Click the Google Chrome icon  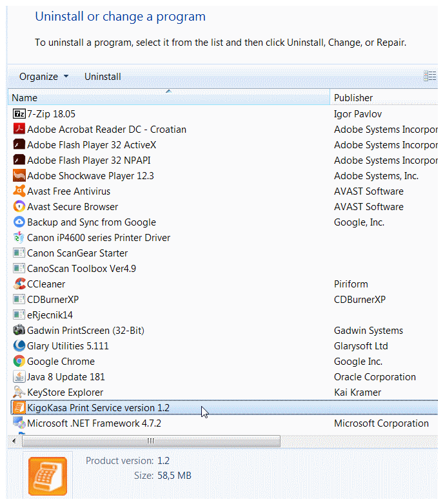click(x=19, y=362)
